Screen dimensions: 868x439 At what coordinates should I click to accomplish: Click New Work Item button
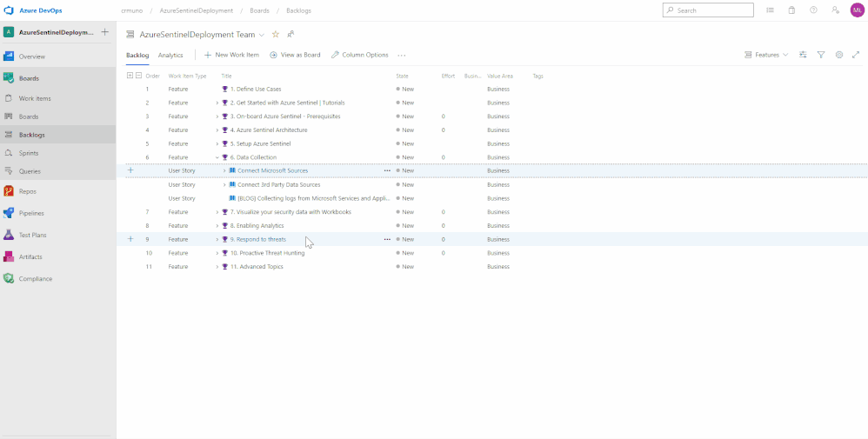(231, 55)
